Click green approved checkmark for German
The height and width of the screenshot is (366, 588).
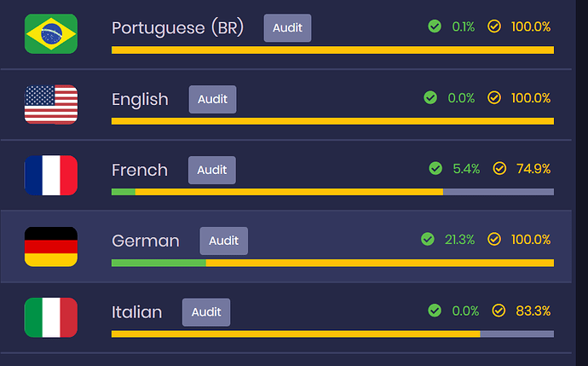(428, 239)
